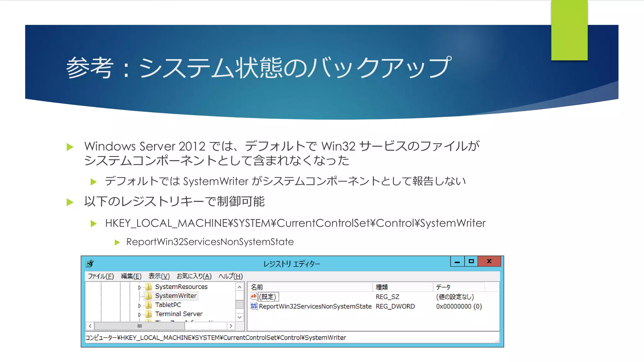Click the tree pane scroll left arrow
This screenshot has width=644, height=362.
pyautogui.click(x=90, y=326)
